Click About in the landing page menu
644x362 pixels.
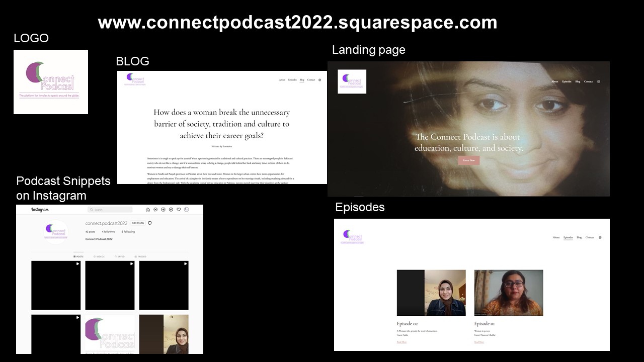(x=554, y=81)
